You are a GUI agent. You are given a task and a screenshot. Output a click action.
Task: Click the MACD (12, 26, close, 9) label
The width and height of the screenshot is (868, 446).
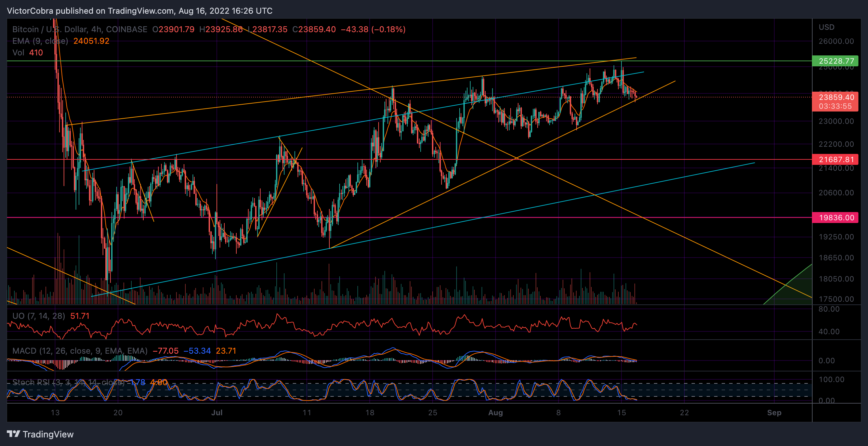(80, 351)
